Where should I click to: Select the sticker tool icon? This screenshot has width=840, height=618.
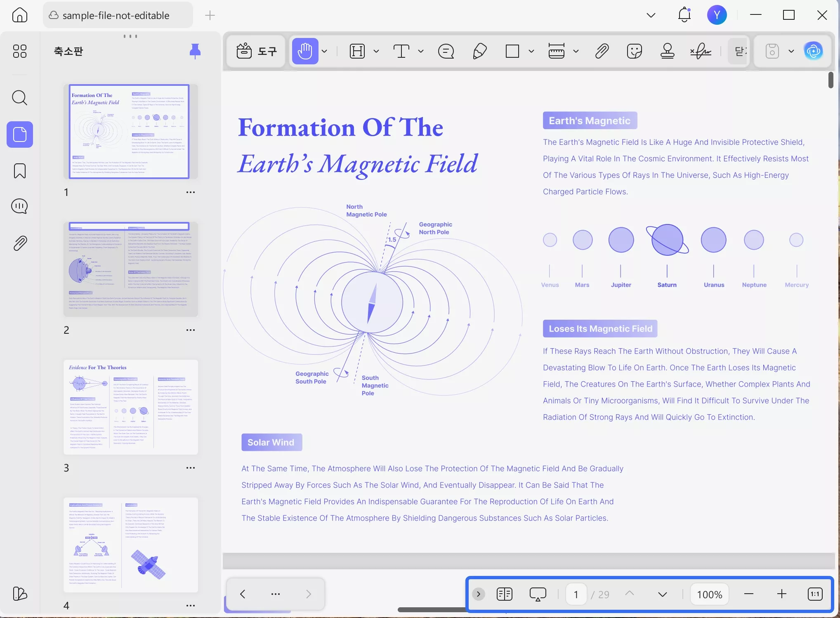click(634, 51)
